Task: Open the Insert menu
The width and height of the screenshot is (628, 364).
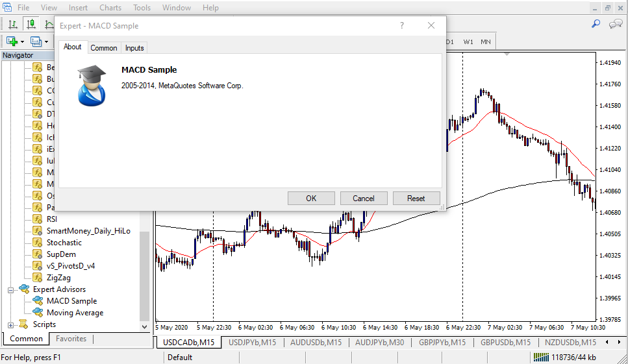Action: tap(78, 8)
